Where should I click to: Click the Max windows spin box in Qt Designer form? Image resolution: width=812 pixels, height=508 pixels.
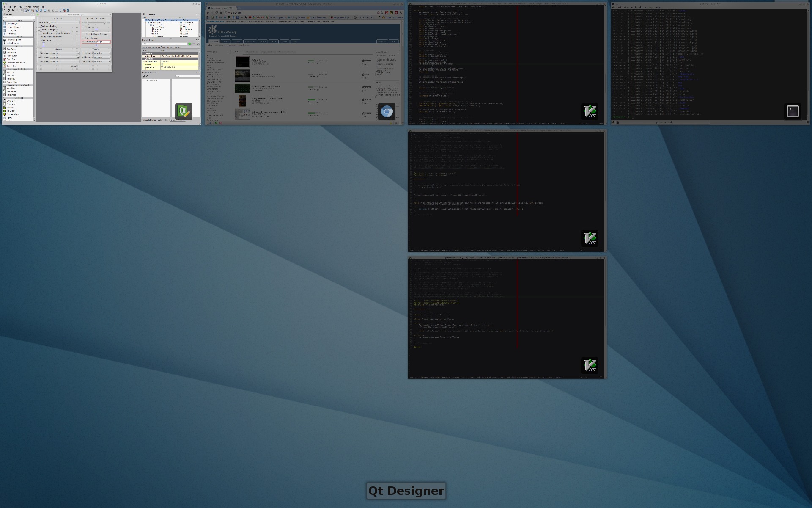[103, 41]
